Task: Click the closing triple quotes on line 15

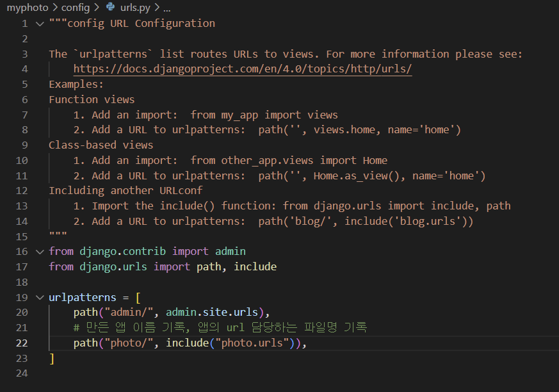Action: tap(58, 234)
